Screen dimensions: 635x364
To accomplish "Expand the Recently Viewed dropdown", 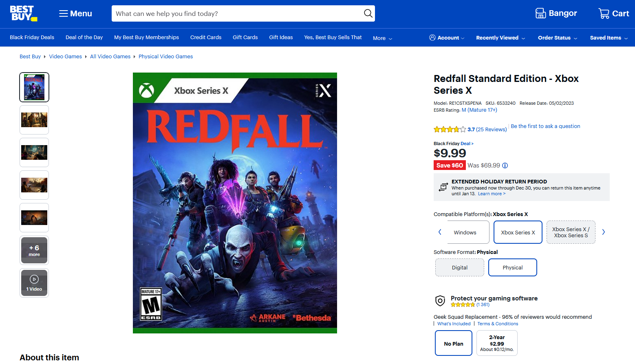I will (x=500, y=38).
